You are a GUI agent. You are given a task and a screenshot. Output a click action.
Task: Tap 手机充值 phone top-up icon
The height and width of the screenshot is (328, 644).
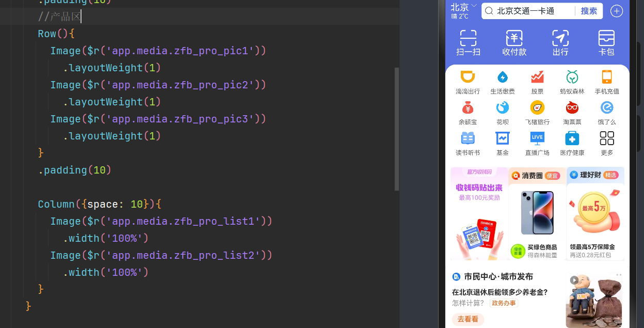(607, 77)
